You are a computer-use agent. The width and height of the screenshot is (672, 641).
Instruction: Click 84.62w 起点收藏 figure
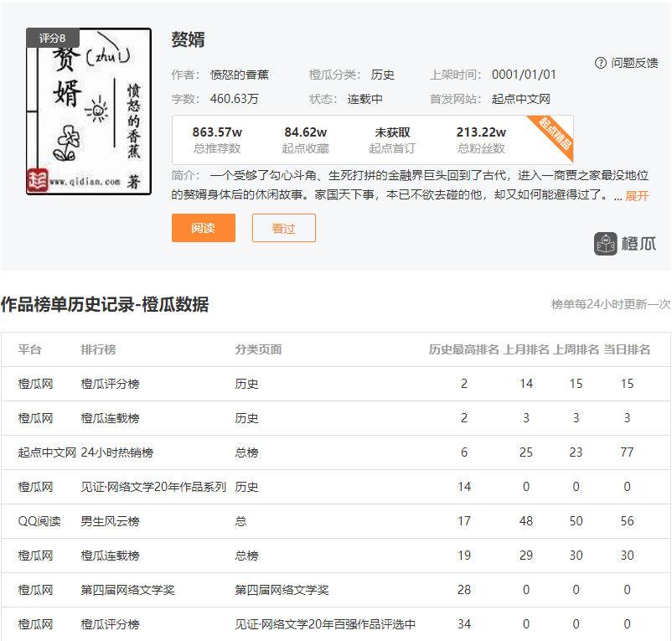(306, 132)
